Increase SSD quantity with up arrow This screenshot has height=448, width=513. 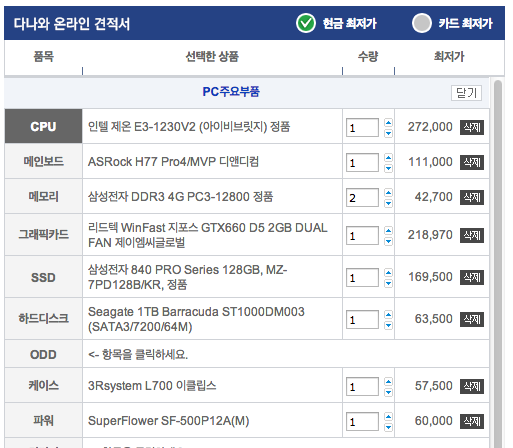click(388, 273)
